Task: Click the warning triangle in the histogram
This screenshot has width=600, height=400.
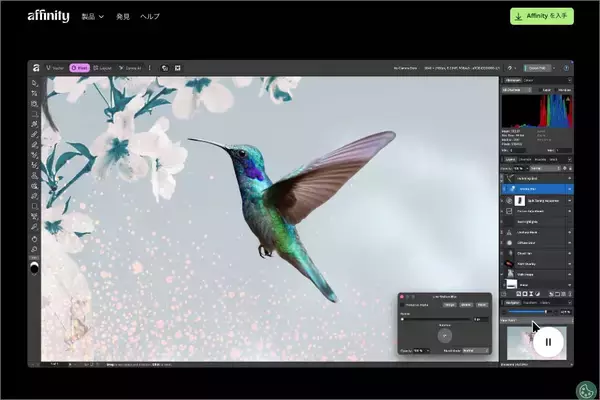Action: pyautogui.click(x=568, y=99)
